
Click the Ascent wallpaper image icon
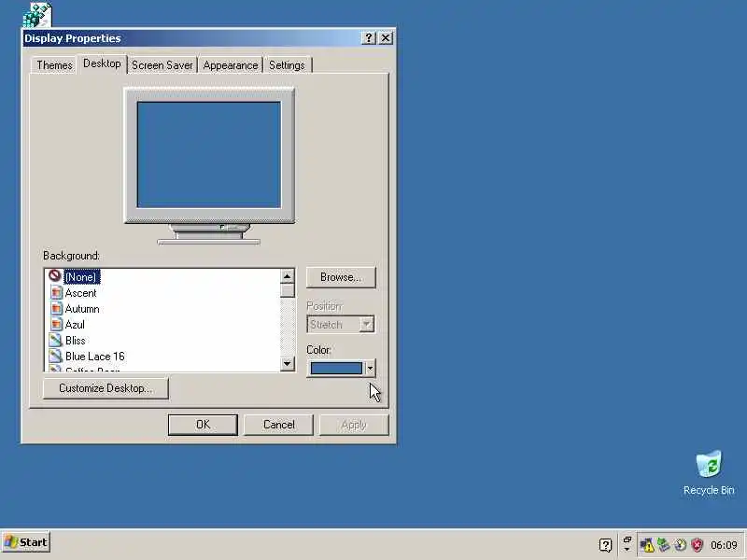(x=56, y=292)
